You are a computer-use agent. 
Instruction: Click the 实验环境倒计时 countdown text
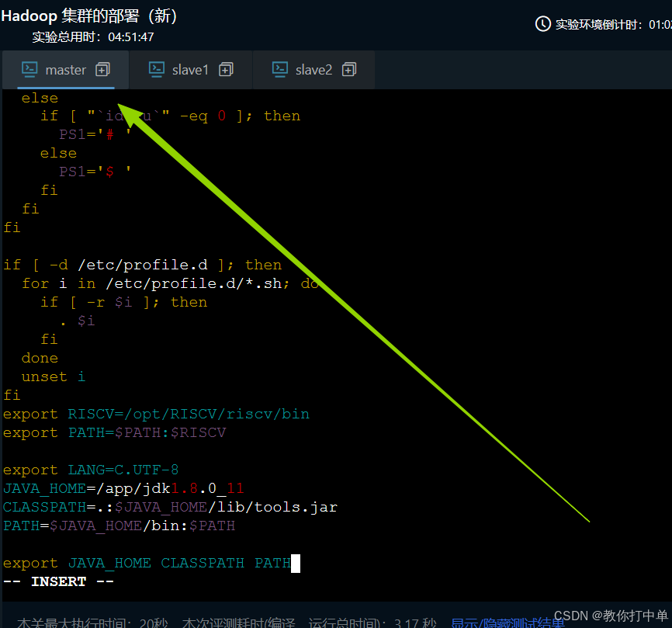pos(614,25)
